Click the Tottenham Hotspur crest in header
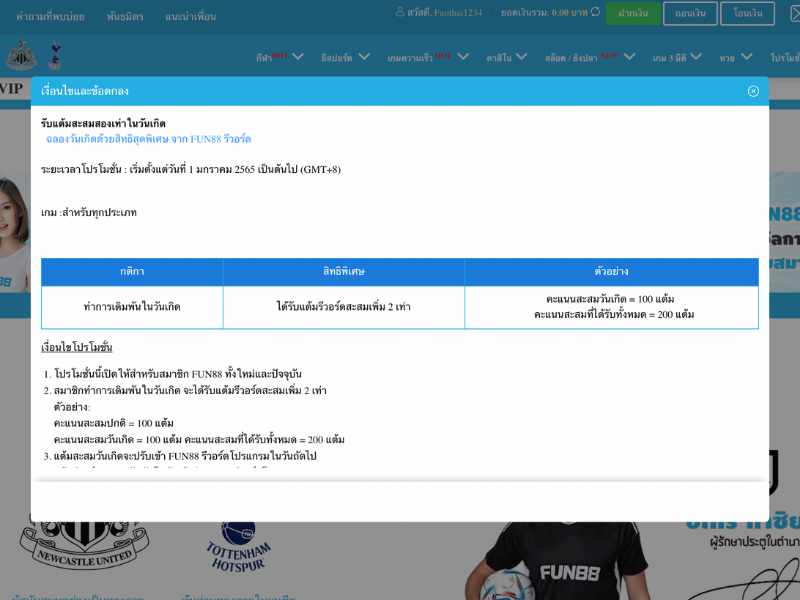 [x=55, y=55]
